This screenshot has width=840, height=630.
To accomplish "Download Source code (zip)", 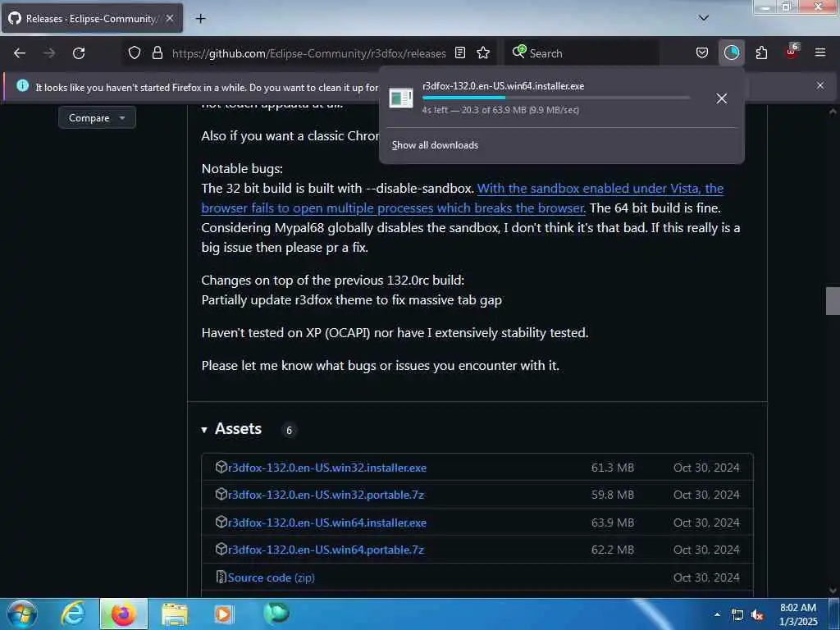I will (271, 577).
